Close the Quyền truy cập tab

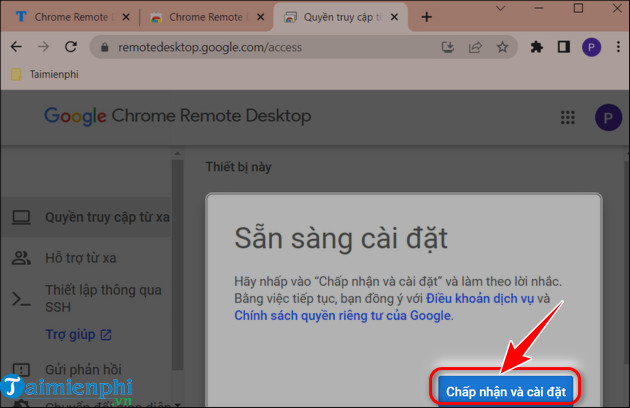[395, 17]
